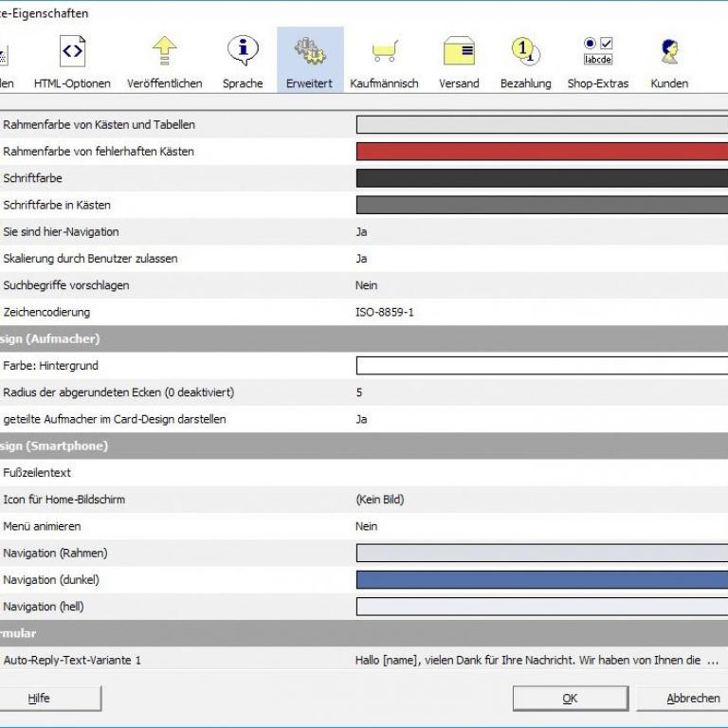Open the HTML-Optionen icon
Screen dimensions: 728x728
point(72,52)
